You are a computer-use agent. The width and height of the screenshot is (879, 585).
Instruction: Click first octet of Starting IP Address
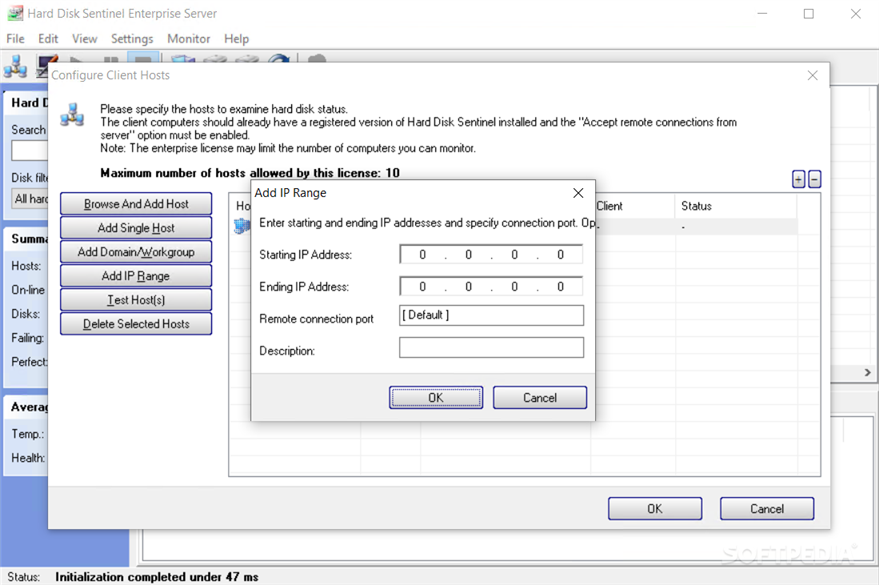pyautogui.click(x=423, y=255)
